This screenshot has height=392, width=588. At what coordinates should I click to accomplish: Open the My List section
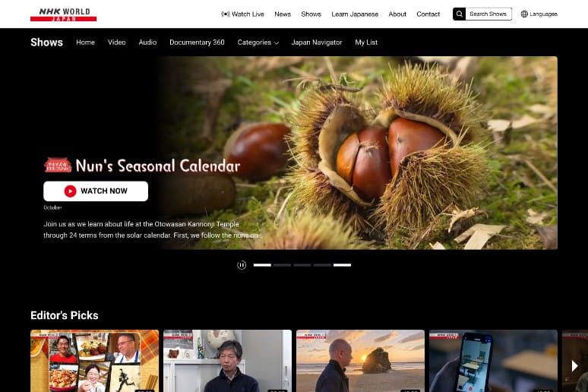(366, 43)
